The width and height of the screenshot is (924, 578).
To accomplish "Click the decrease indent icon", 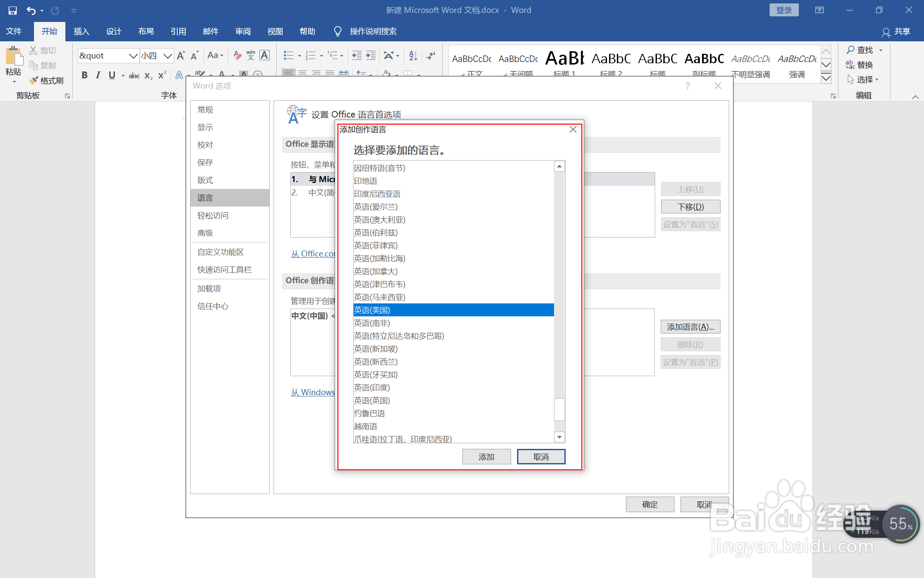I will (357, 56).
